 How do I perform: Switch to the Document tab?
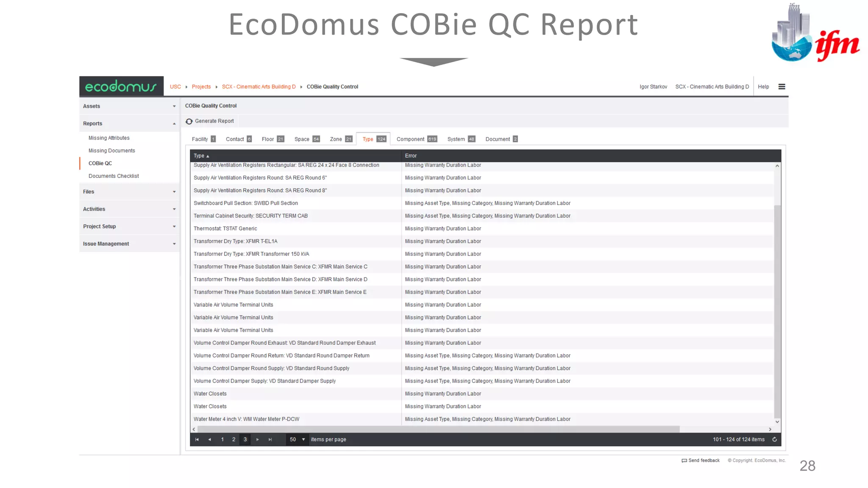point(501,139)
